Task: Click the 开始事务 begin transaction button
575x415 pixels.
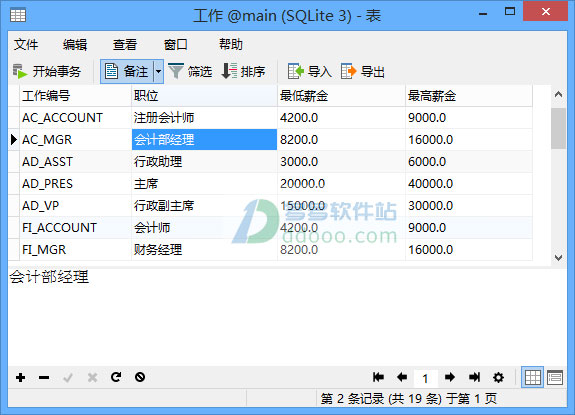Action: [x=47, y=71]
